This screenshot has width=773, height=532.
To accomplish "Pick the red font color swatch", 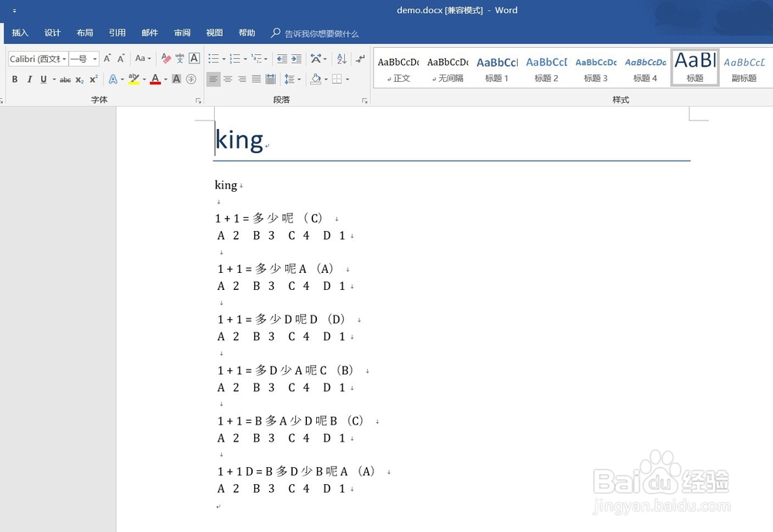I will coord(155,80).
